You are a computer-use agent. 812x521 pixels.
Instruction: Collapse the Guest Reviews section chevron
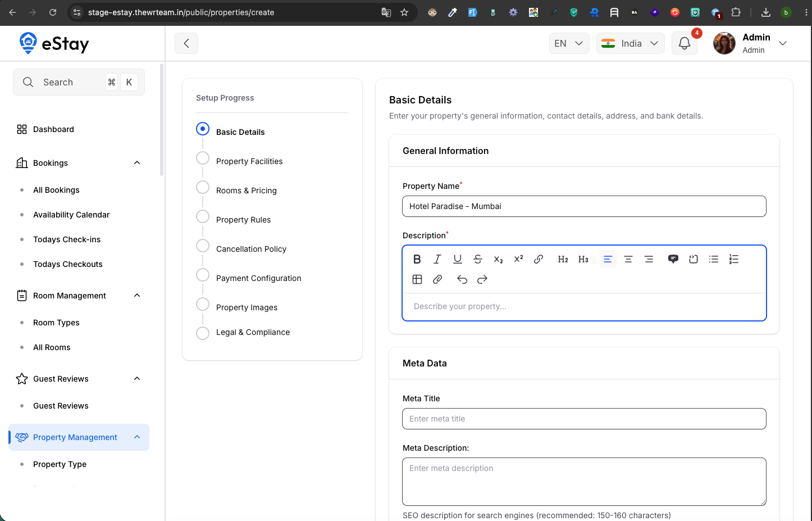(x=137, y=379)
